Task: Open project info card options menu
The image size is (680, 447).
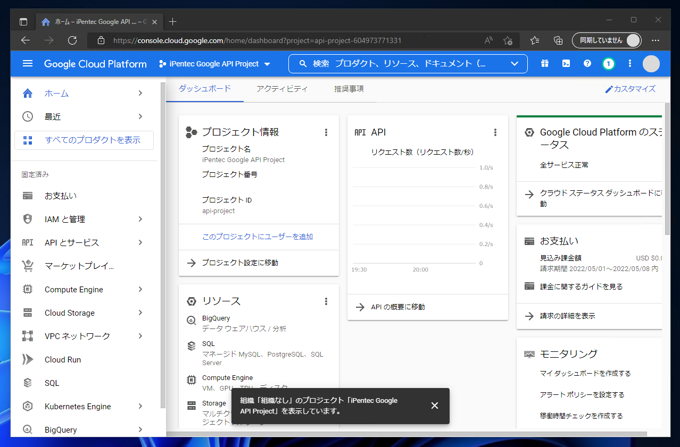Action: (x=326, y=132)
